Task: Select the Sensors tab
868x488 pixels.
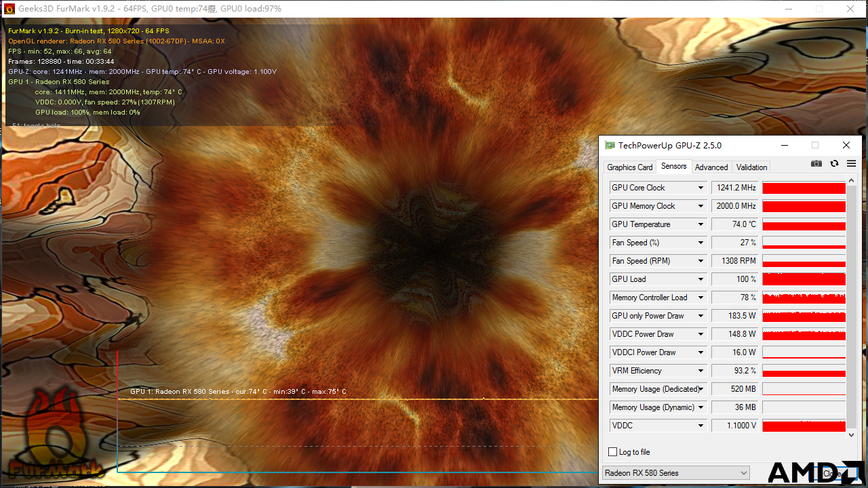Action: point(674,166)
